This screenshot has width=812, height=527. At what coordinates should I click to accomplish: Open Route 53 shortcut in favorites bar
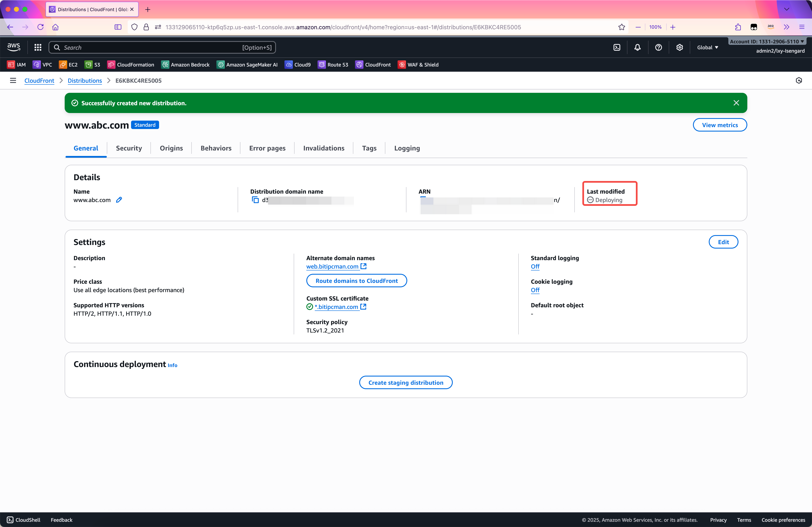(x=333, y=65)
